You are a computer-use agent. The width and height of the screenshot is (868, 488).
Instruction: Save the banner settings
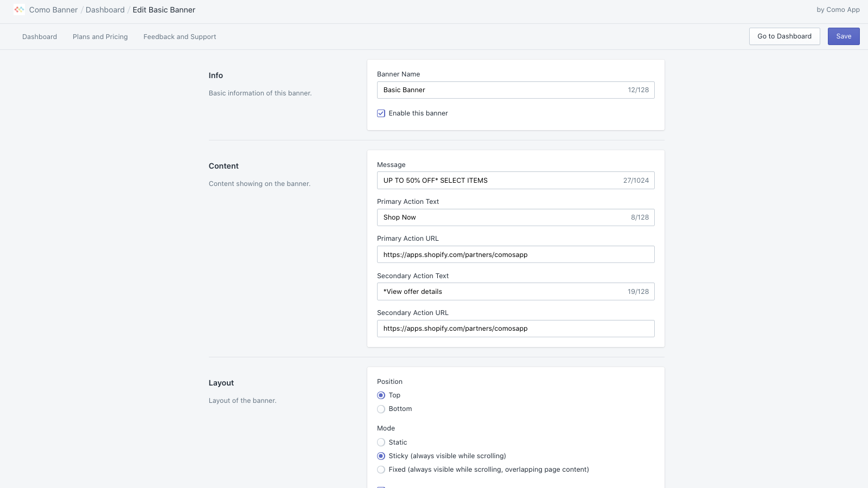(x=844, y=36)
